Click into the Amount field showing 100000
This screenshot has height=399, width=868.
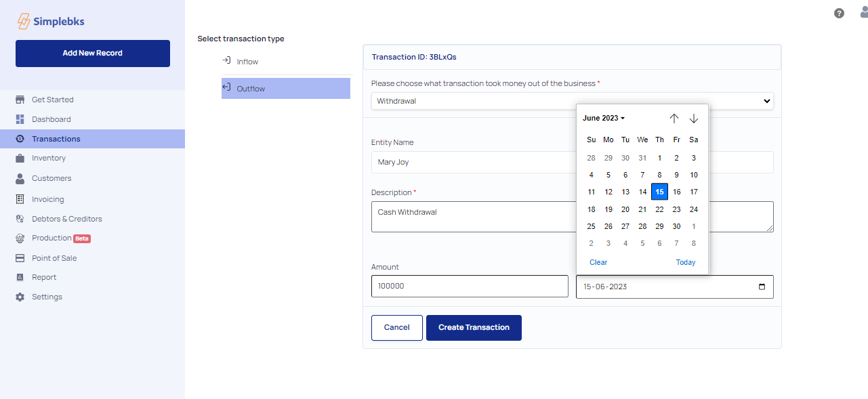click(470, 287)
